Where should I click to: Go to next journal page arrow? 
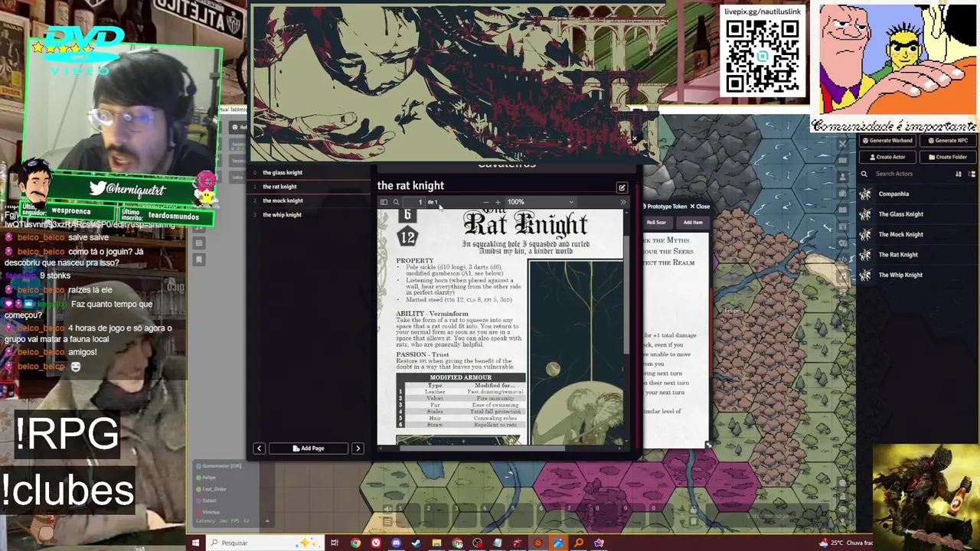click(358, 448)
